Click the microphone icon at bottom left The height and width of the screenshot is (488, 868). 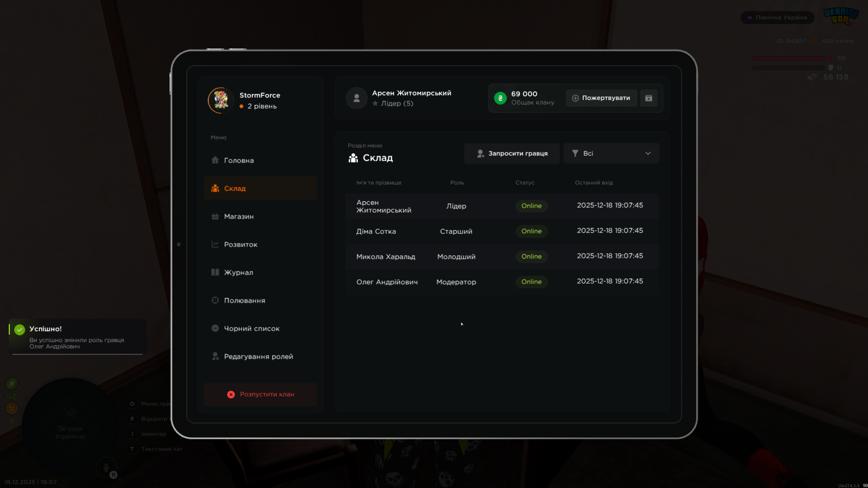[106, 467]
